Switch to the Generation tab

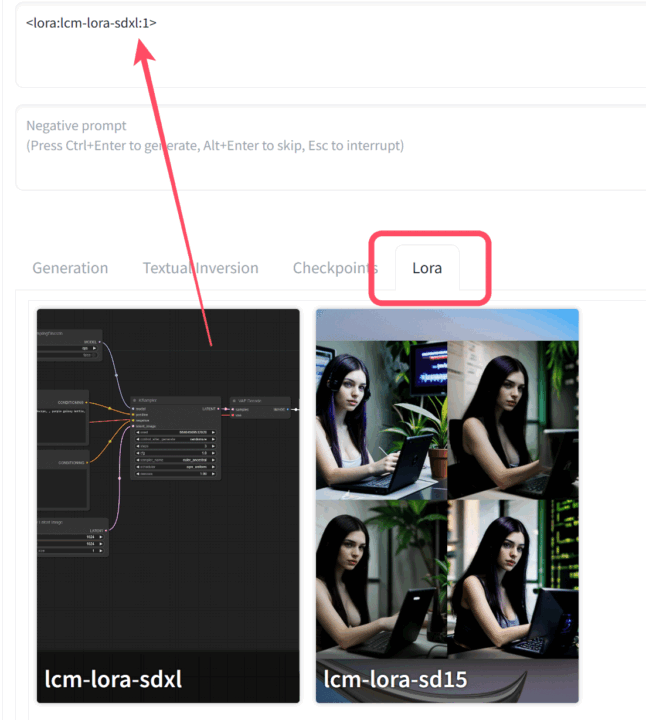[70, 268]
